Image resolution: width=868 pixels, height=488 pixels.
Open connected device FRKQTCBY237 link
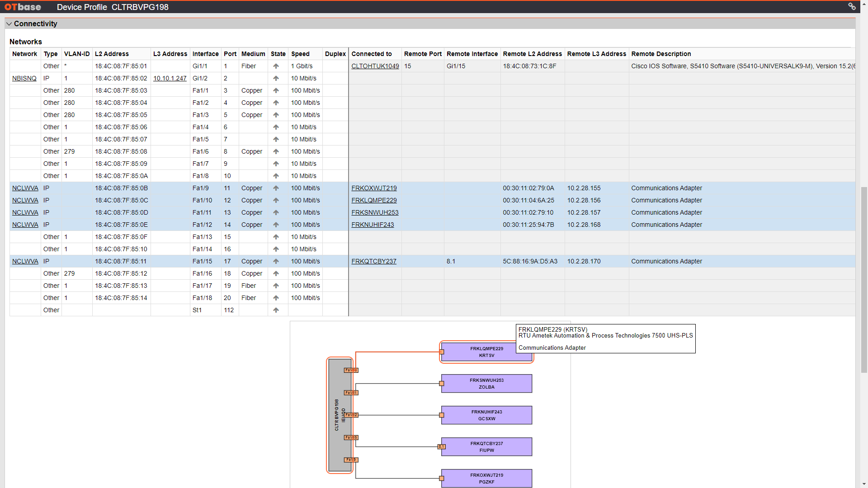pyautogui.click(x=374, y=261)
